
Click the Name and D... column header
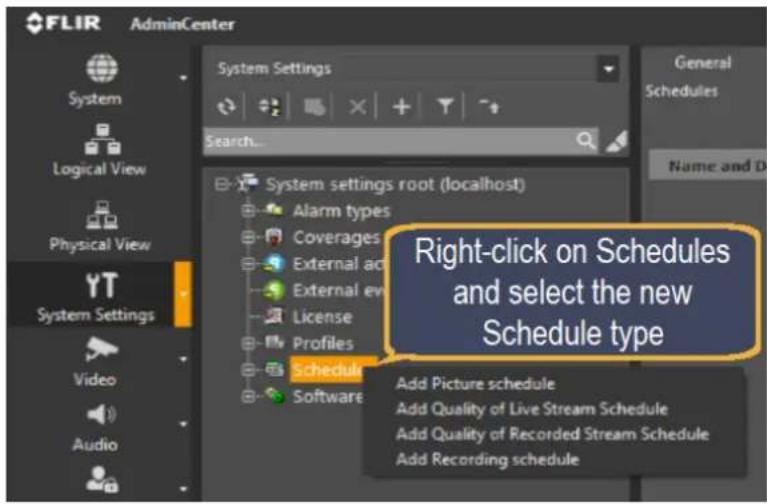click(708, 166)
